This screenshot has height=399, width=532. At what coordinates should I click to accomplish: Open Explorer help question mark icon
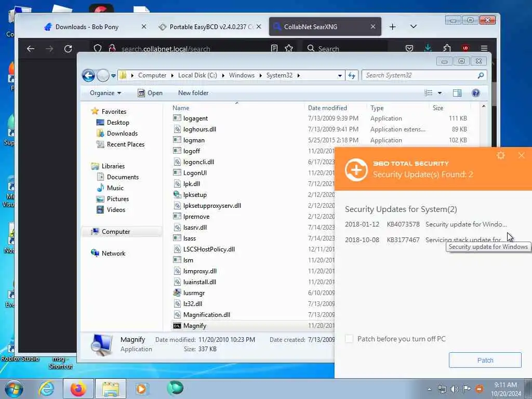tap(476, 93)
